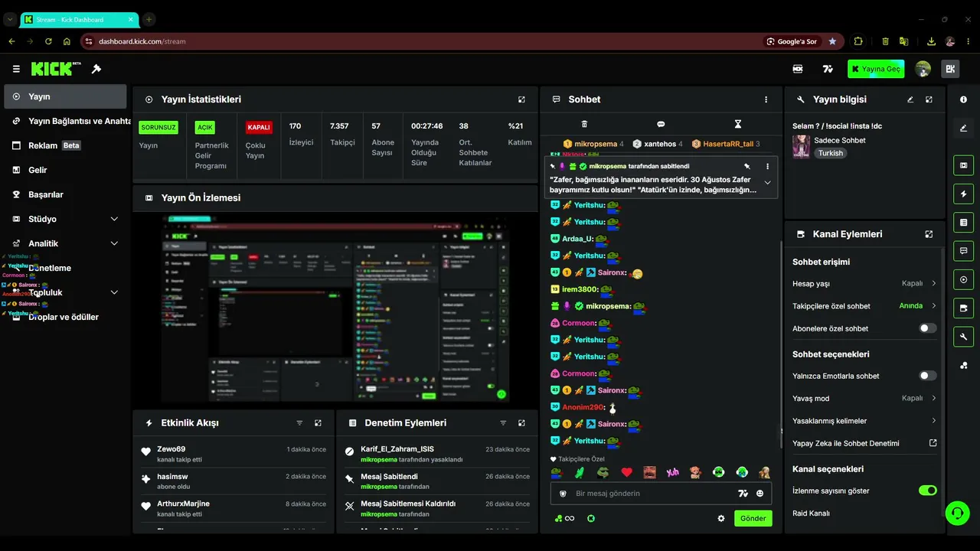Select the red heart emote
This screenshot has height=551, width=980.
[x=626, y=472]
